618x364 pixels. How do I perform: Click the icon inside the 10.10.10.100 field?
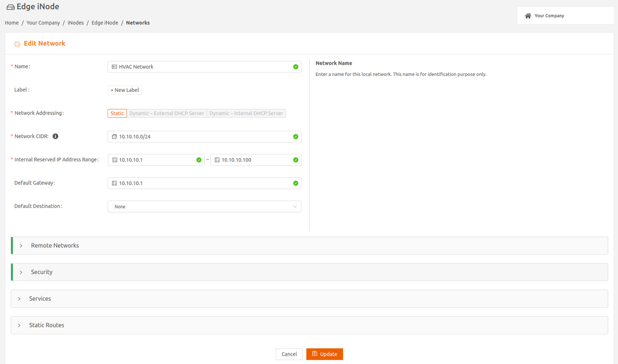pyautogui.click(x=217, y=160)
